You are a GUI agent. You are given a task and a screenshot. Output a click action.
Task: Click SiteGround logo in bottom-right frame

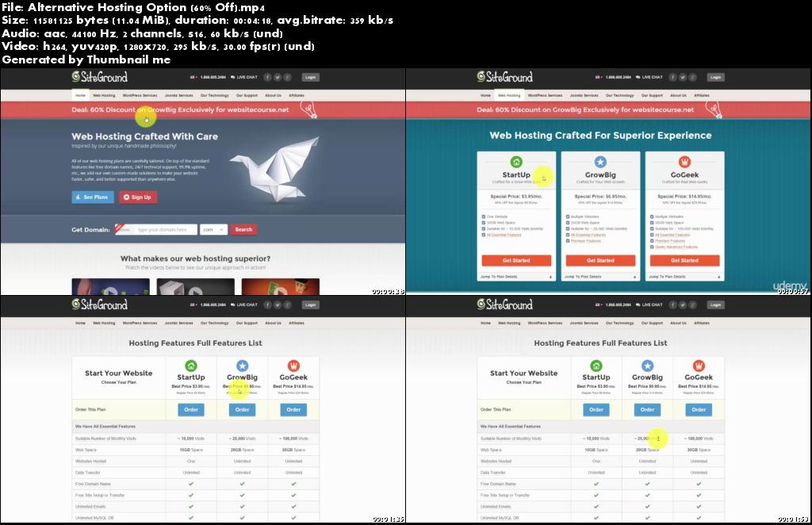(x=505, y=305)
